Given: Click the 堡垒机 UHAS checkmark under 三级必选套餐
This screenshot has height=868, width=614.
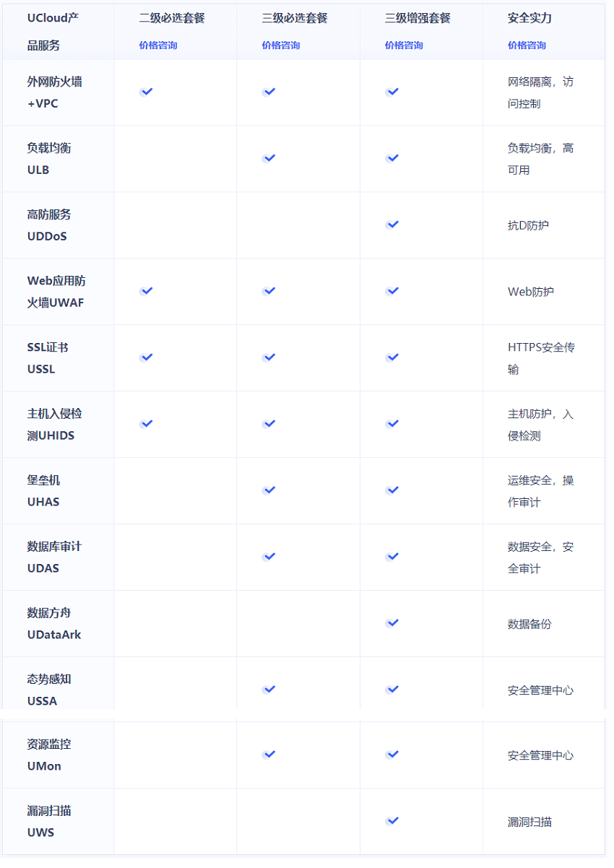Looking at the screenshot, I should click(269, 490).
